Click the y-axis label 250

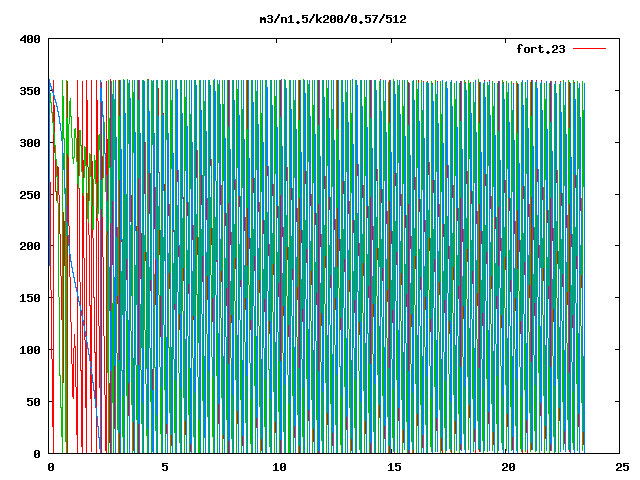(30, 195)
